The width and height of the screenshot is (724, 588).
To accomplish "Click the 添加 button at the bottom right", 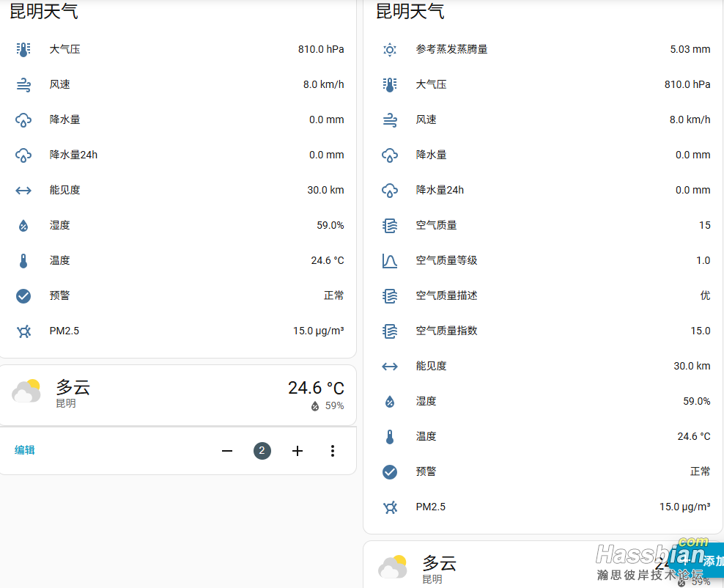I will pos(713,561).
